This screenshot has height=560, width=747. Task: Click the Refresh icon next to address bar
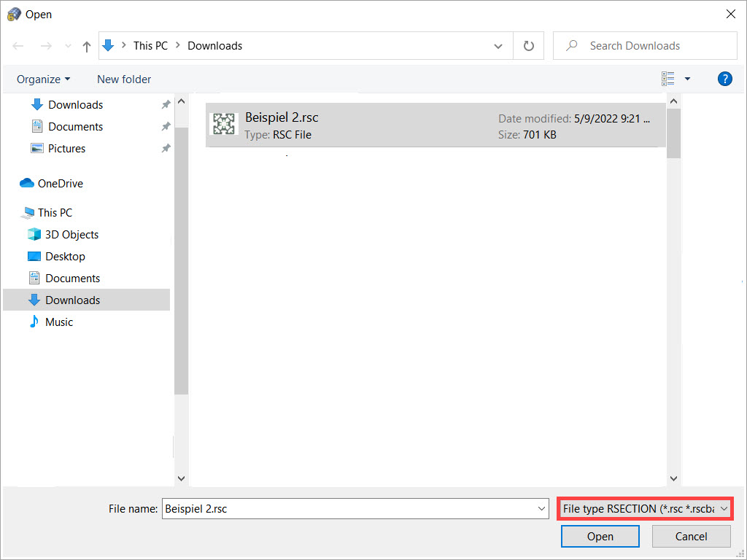click(528, 45)
